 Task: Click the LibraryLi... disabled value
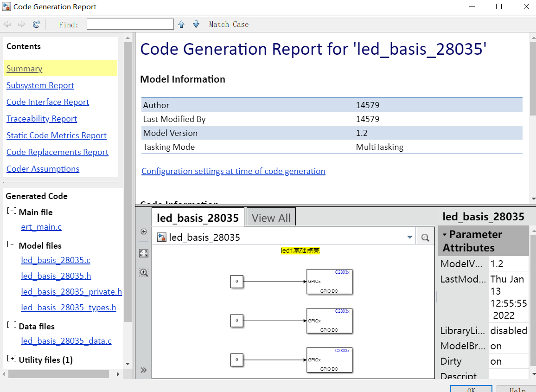[509, 330]
